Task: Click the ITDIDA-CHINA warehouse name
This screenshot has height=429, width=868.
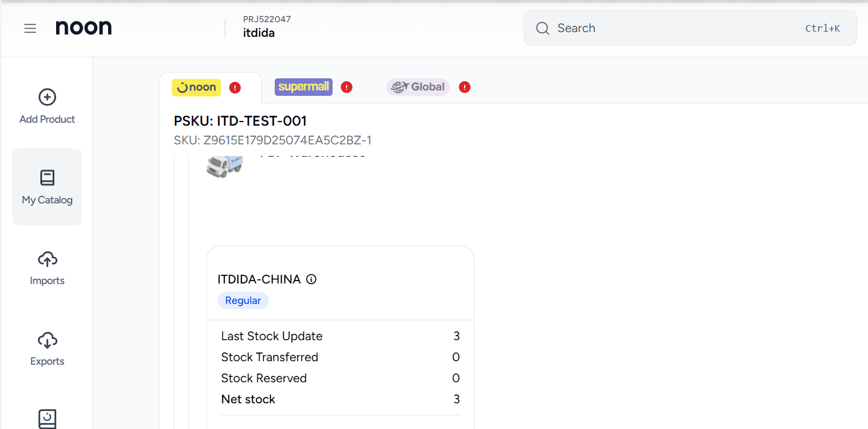Action: tap(259, 279)
